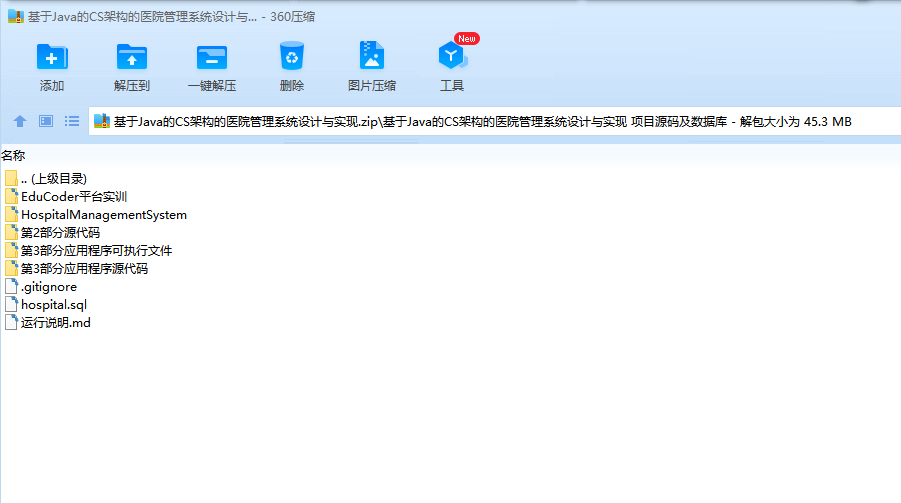Click the archive icon in the path bar

(x=102, y=121)
